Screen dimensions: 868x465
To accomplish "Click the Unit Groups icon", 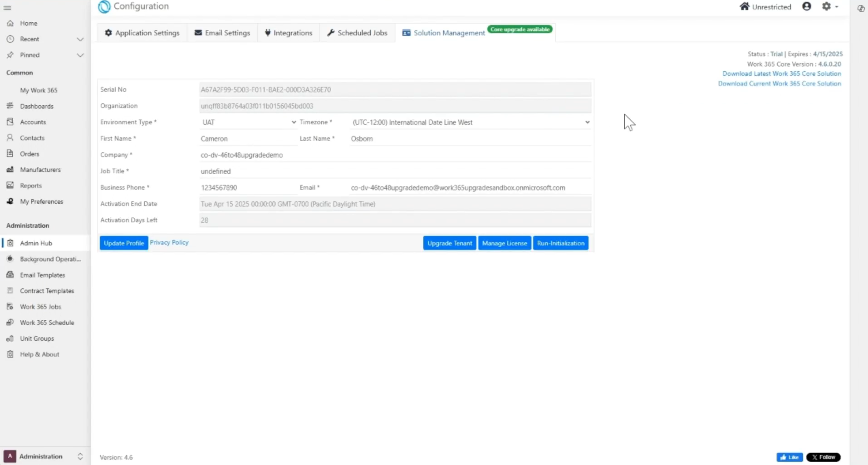I will [10, 338].
